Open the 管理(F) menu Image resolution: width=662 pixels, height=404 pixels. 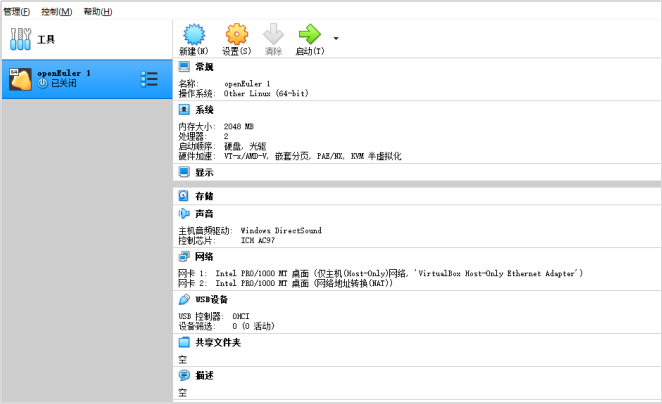tap(16, 12)
